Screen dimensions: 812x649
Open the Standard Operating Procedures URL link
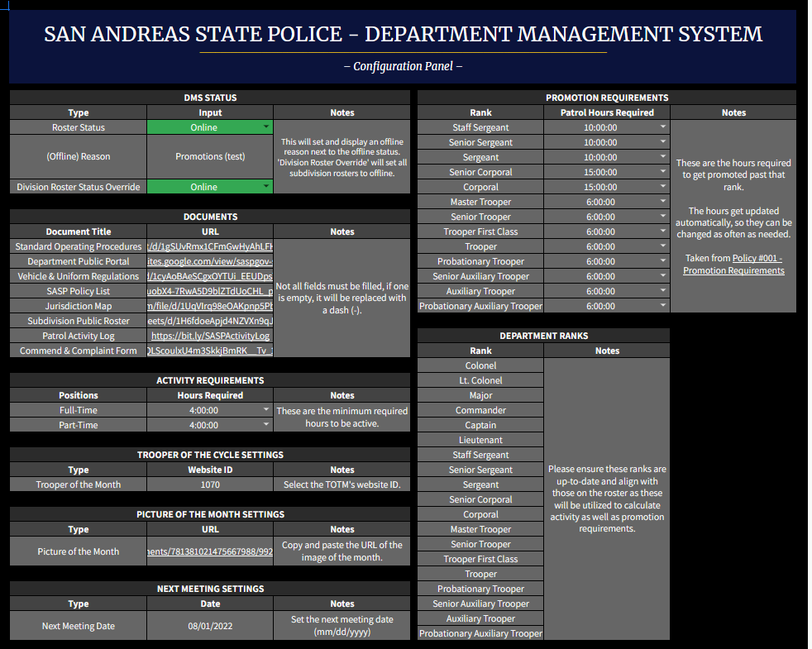pos(210,246)
